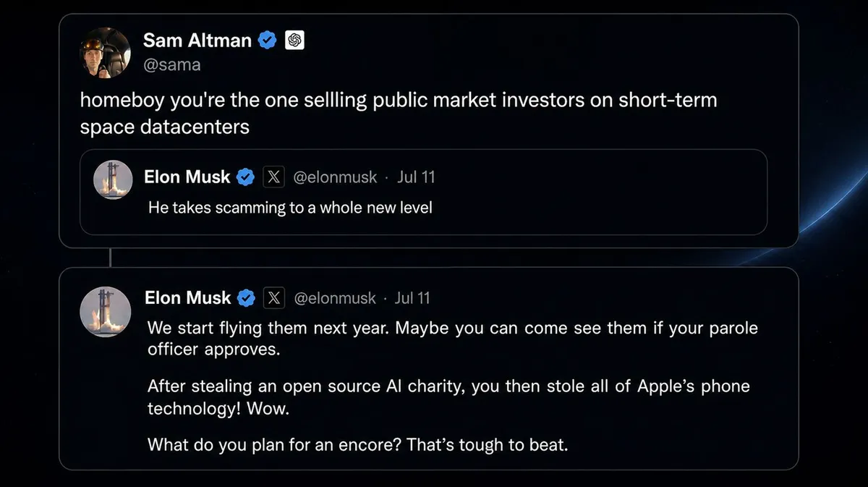Click Jul 11 timestamp in reply tweet

click(412, 298)
